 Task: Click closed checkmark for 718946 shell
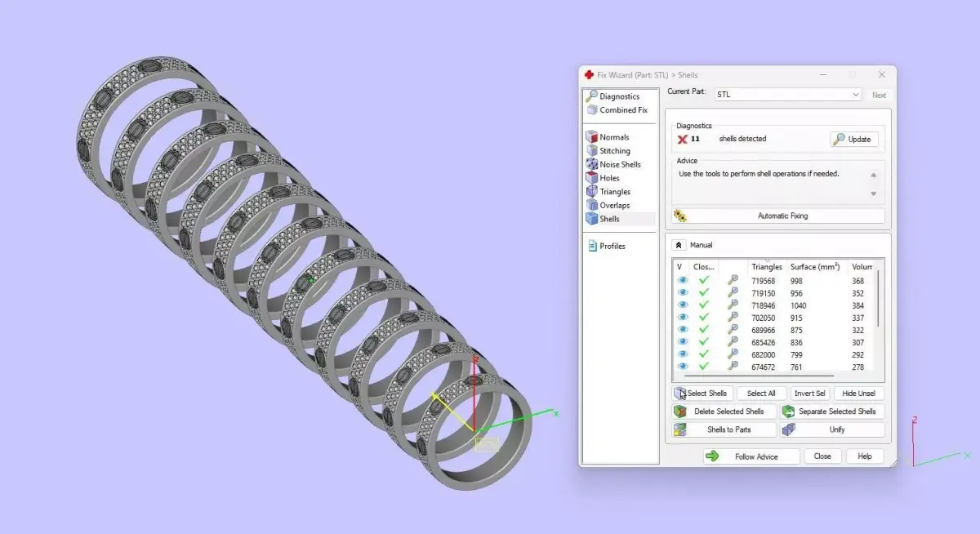click(704, 305)
